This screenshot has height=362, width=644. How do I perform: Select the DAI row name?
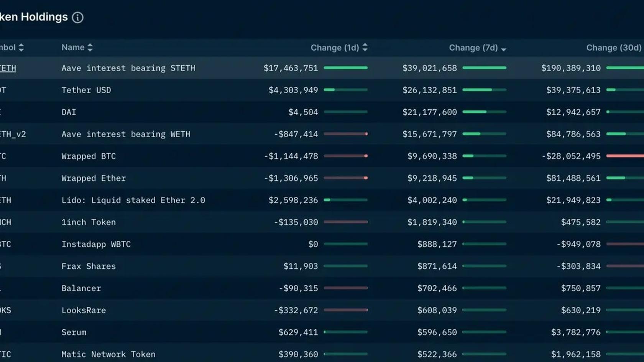point(69,112)
